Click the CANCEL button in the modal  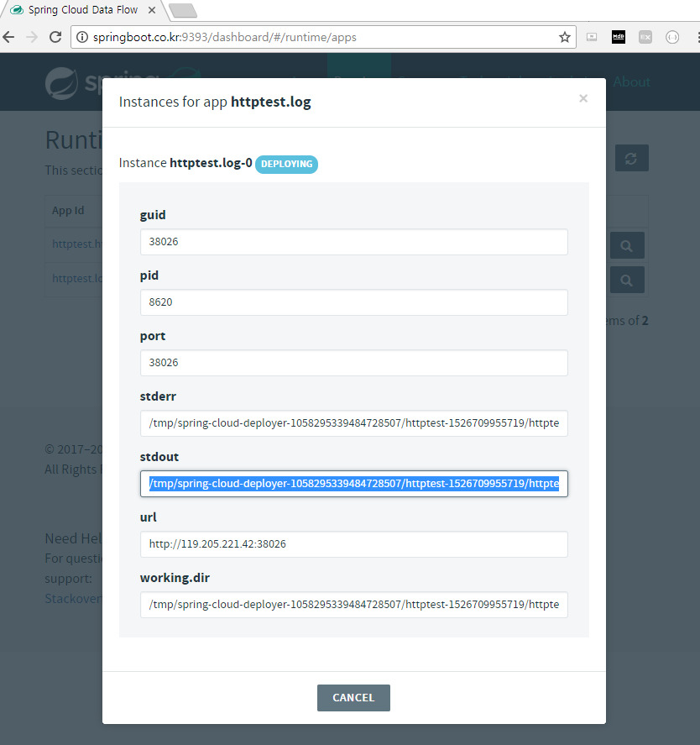(353, 697)
